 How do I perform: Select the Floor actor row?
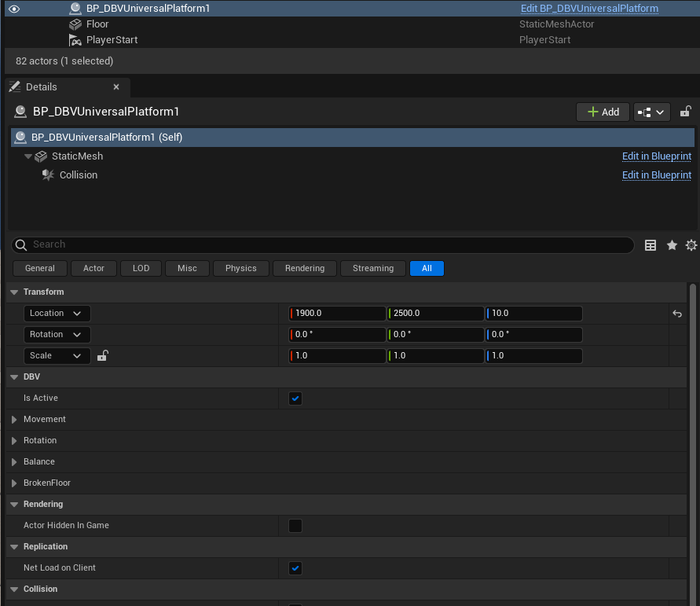tap(352, 24)
